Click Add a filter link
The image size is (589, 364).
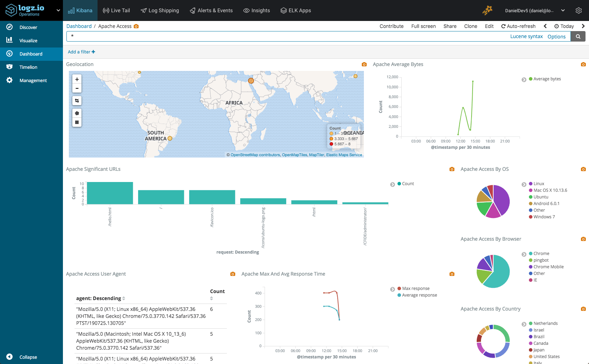(x=81, y=52)
